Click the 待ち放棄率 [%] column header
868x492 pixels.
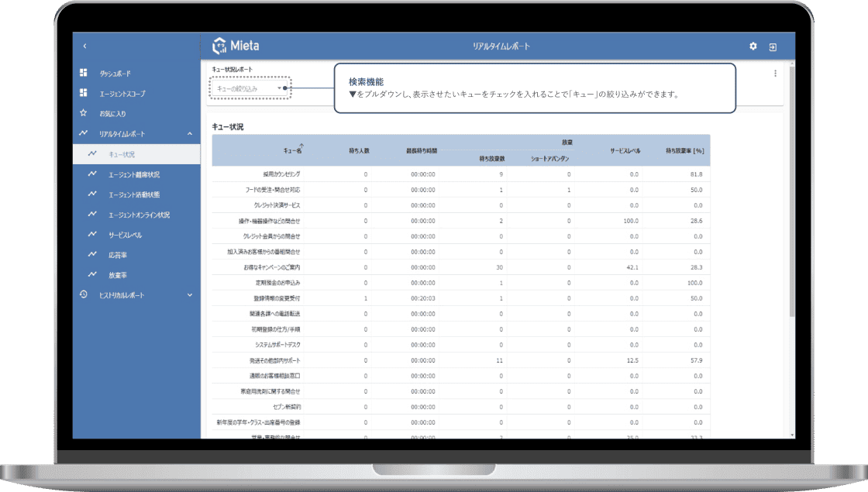point(684,150)
